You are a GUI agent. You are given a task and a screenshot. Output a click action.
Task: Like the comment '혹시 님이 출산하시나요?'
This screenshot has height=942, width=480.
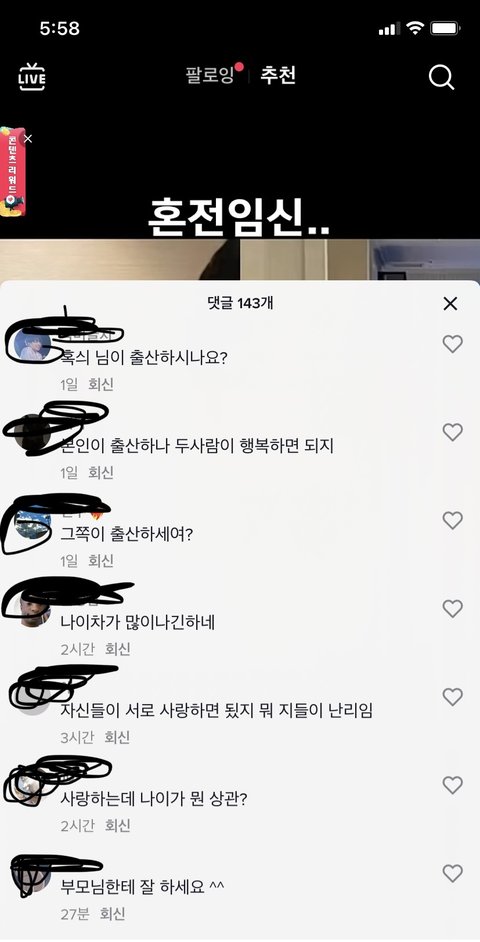coord(452,344)
